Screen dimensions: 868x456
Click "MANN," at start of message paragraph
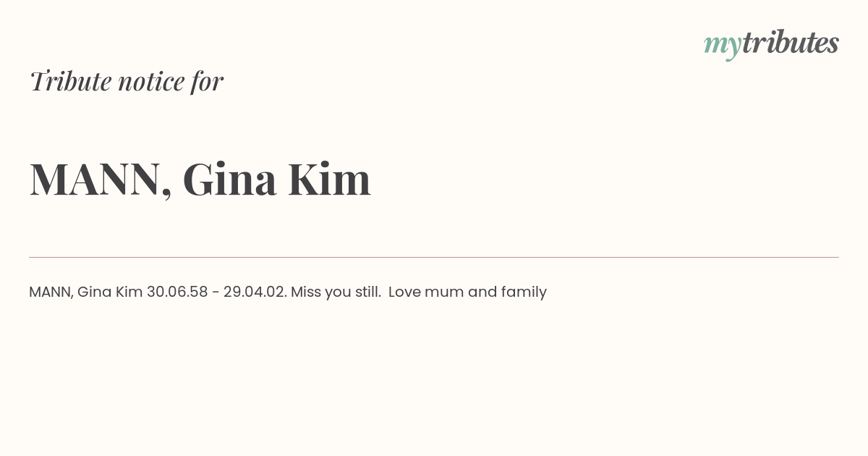coord(51,292)
